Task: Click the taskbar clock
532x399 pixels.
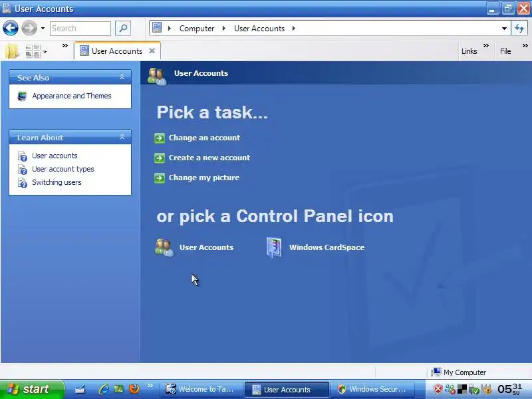Action: pyautogui.click(x=509, y=389)
